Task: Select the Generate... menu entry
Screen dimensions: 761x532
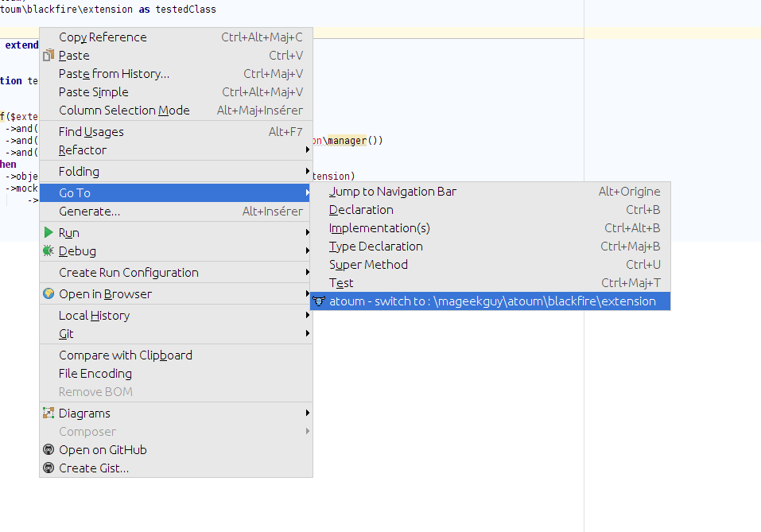Action: [x=176, y=212]
